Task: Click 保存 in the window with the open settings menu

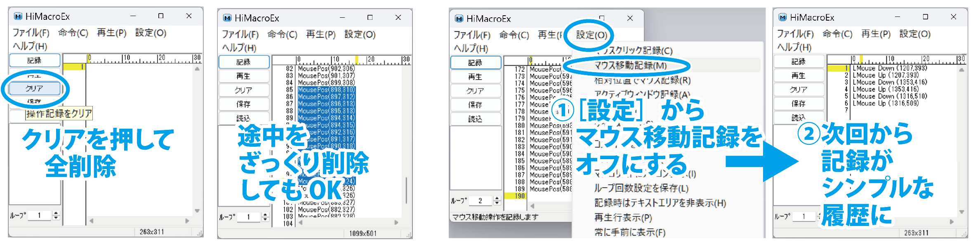Action: [476, 105]
